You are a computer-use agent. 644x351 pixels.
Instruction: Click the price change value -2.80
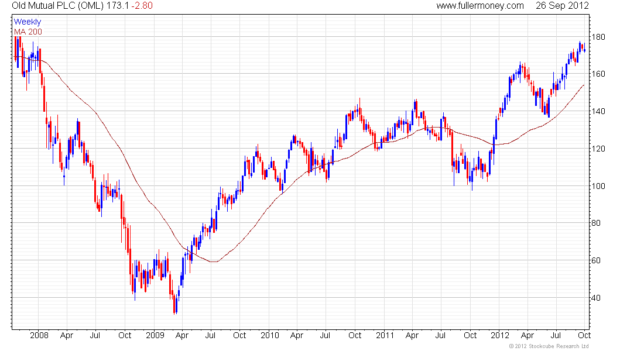(142, 6)
